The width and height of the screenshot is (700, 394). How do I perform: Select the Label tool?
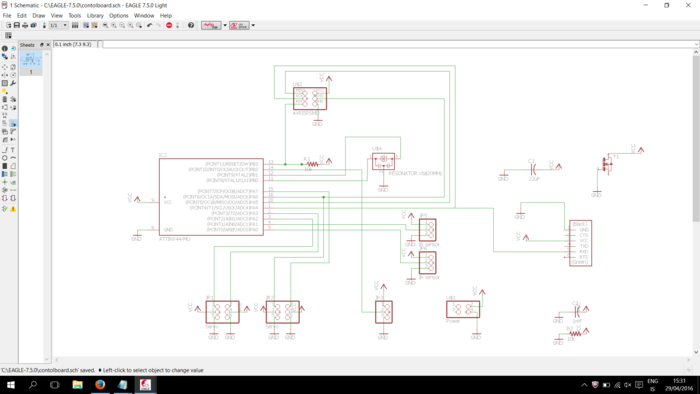click(x=13, y=182)
